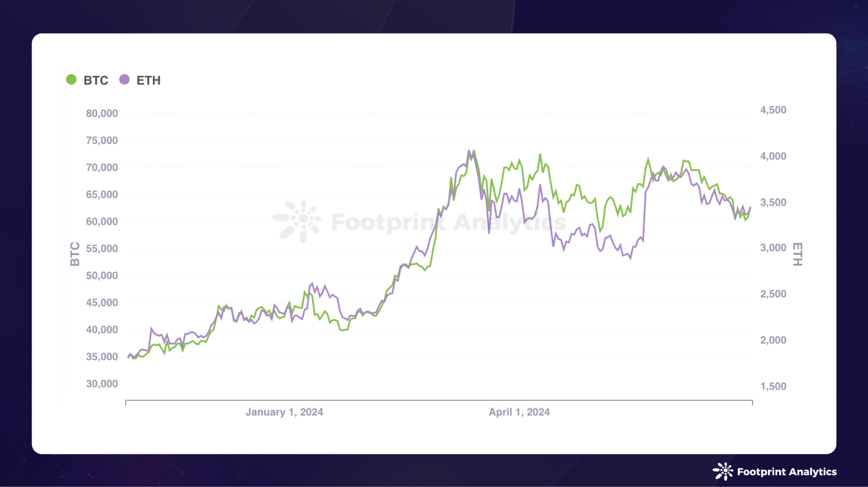The image size is (868, 487).
Task: Click the purple ETH legend dot
Action: pyautogui.click(x=124, y=80)
